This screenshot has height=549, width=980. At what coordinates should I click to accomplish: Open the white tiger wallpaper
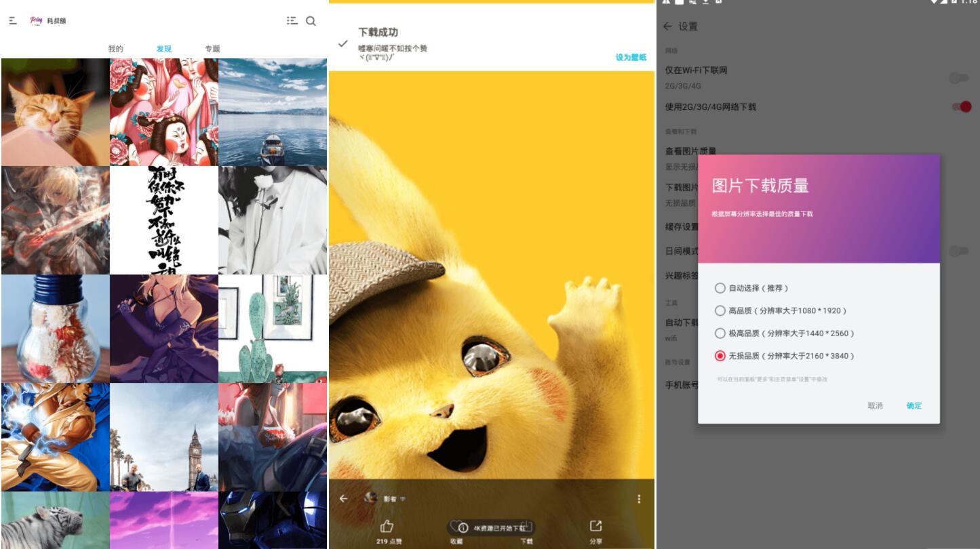click(x=55, y=521)
